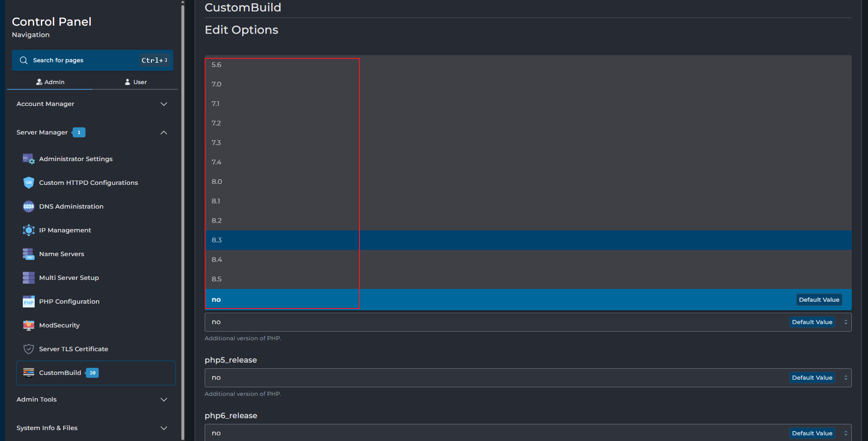Open Multi Server Setup icon
The image size is (868, 441).
coord(28,278)
